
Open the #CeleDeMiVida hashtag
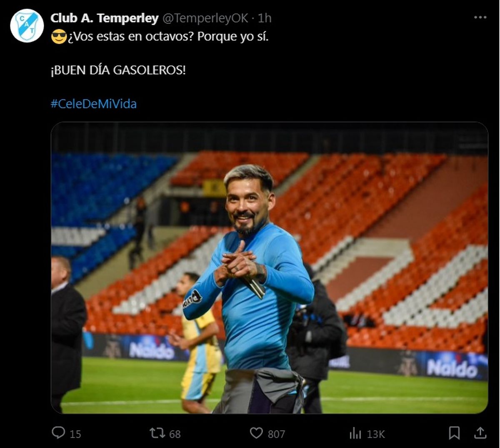[94, 104]
